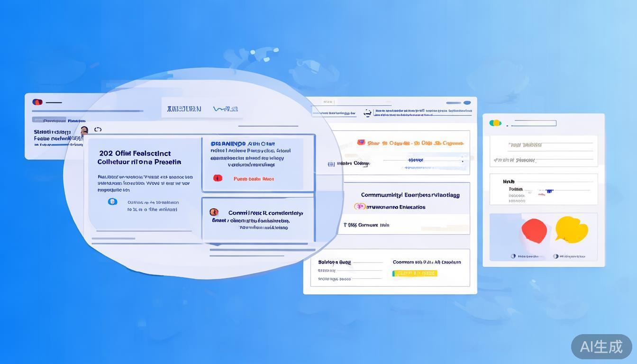Click the red link text in upper card
Screen dimensions: 637x364
click(254, 179)
